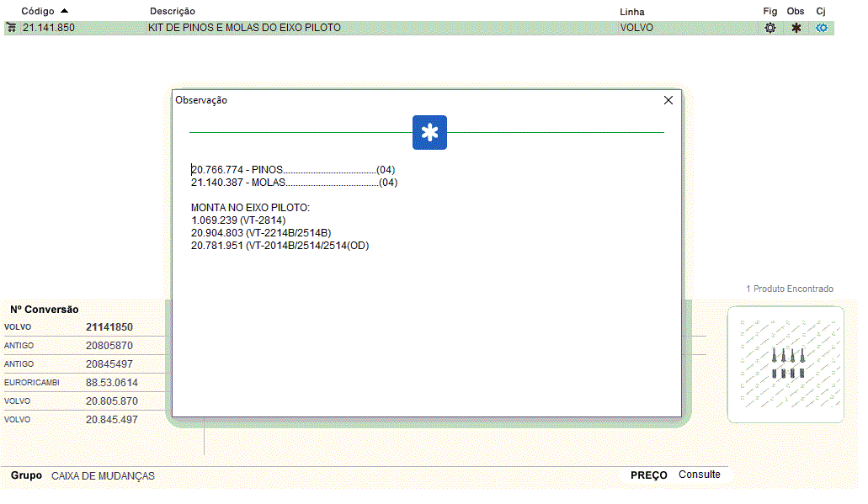Select conversion row ANTIGO 20805870
The image size is (868, 504).
point(84,346)
